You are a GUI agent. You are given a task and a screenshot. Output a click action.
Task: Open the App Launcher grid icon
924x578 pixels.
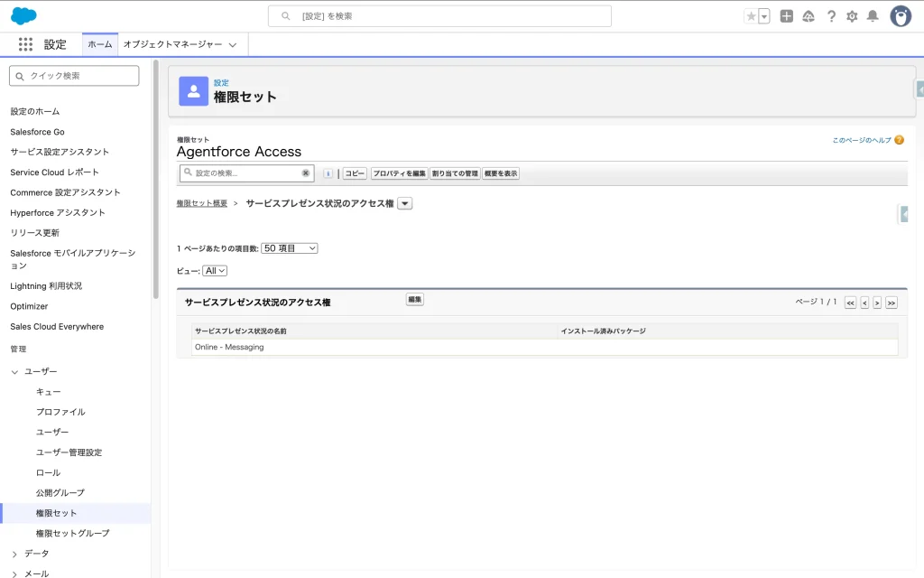pos(25,44)
